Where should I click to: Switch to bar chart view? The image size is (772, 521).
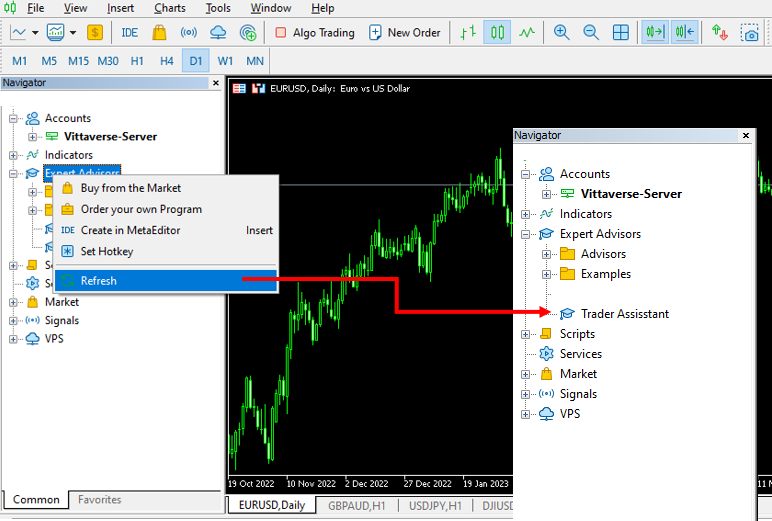[x=468, y=33]
